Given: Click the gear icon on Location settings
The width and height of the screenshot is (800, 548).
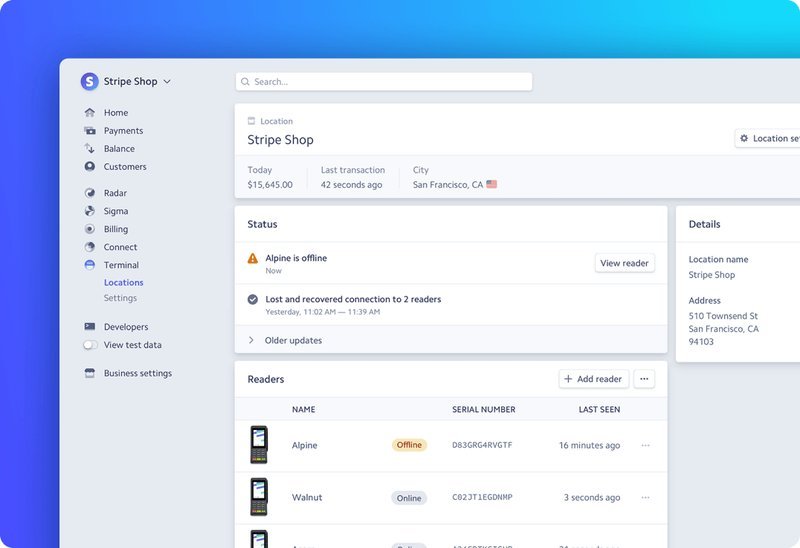Looking at the screenshot, I should (x=744, y=138).
